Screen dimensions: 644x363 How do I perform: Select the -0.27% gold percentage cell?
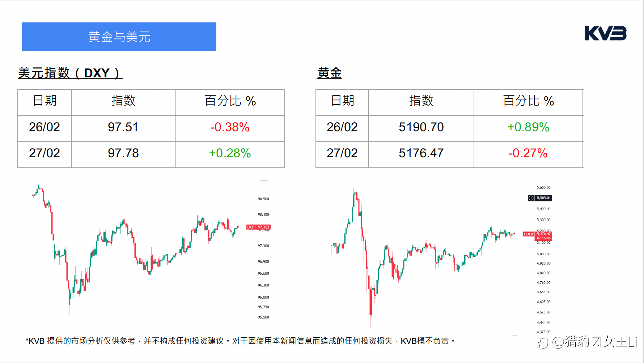[x=528, y=153]
